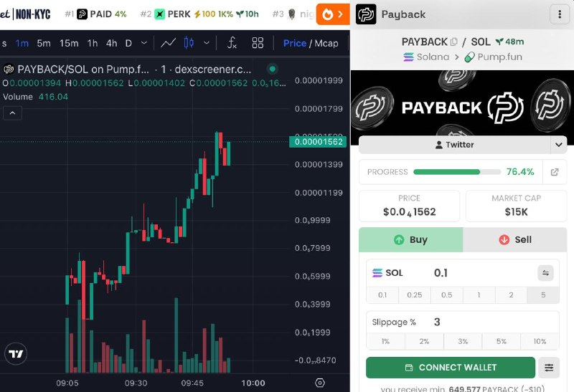Select the candlestick chart style icon
The height and width of the screenshot is (392, 574).
(x=189, y=43)
